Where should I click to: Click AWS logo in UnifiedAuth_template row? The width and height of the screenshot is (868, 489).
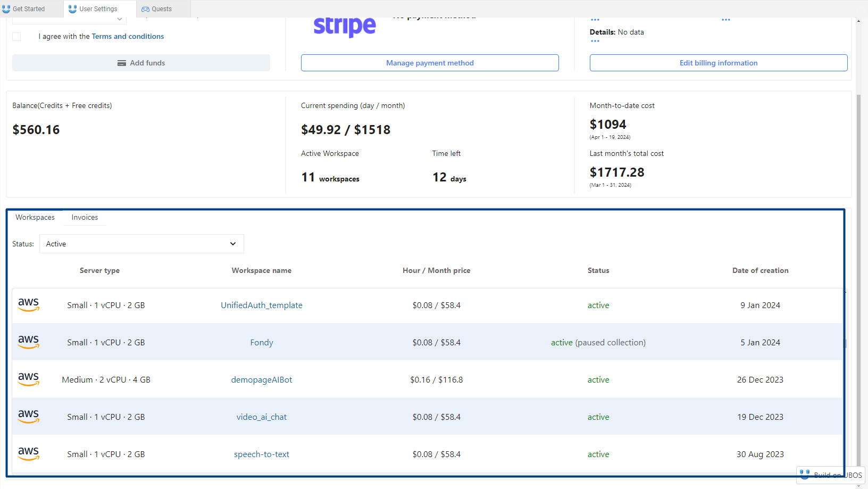point(29,304)
